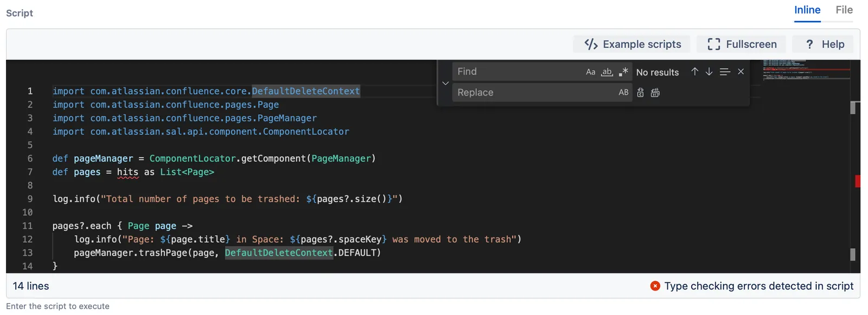Click line number 7 in gutter
The height and width of the screenshot is (315, 868).
pyautogui.click(x=30, y=172)
